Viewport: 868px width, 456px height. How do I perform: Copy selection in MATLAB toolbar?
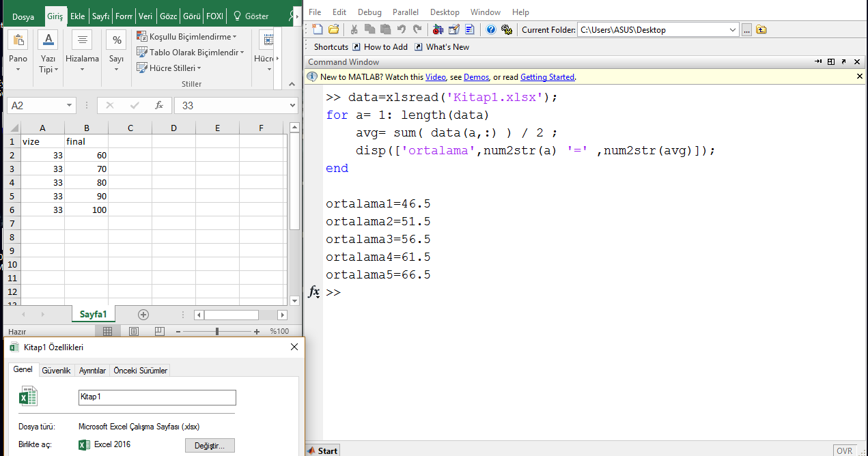tap(369, 29)
